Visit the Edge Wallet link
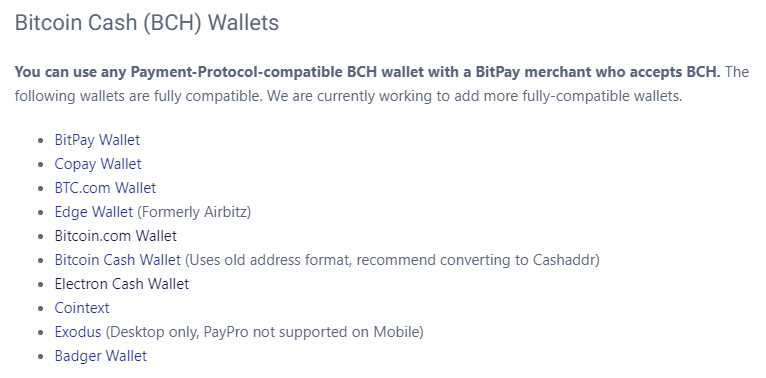The width and height of the screenshot is (766, 378). [93, 212]
